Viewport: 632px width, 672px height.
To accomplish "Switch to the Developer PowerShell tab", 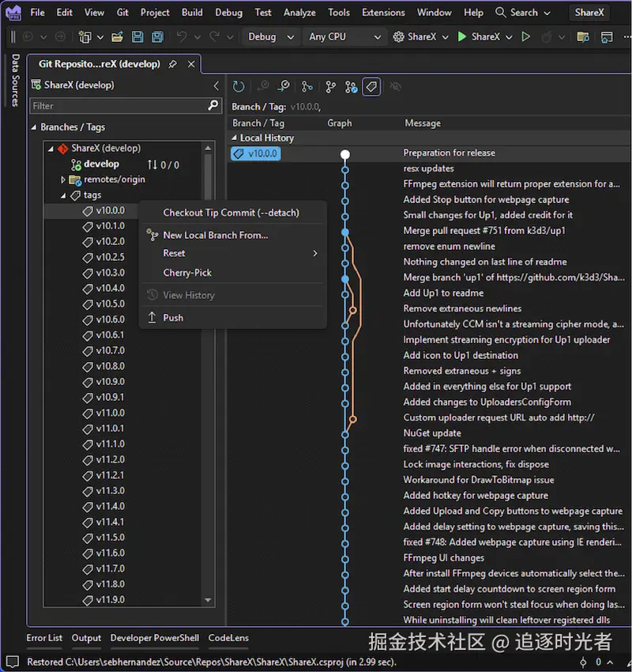I will click(x=154, y=638).
